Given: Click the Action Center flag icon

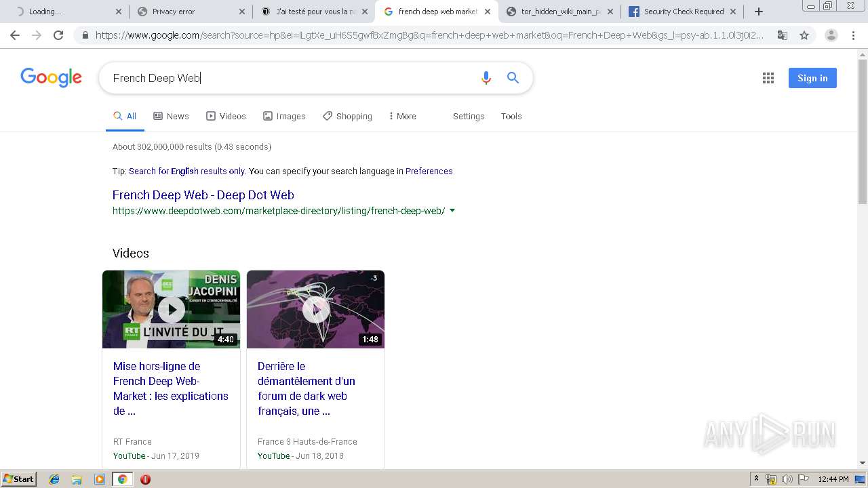Looking at the screenshot, I should (803, 479).
